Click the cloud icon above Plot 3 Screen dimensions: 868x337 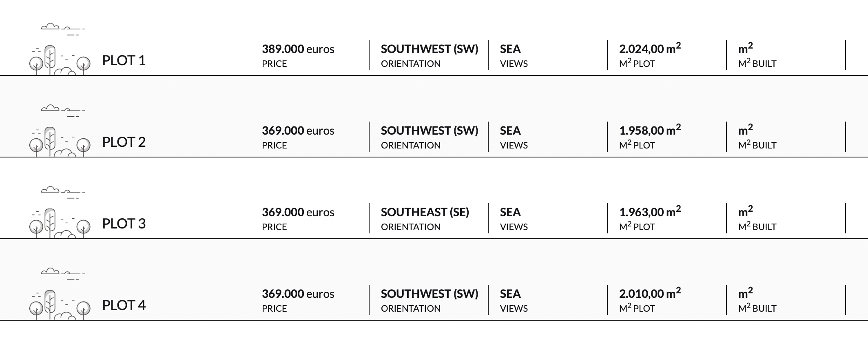click(63, 193)
